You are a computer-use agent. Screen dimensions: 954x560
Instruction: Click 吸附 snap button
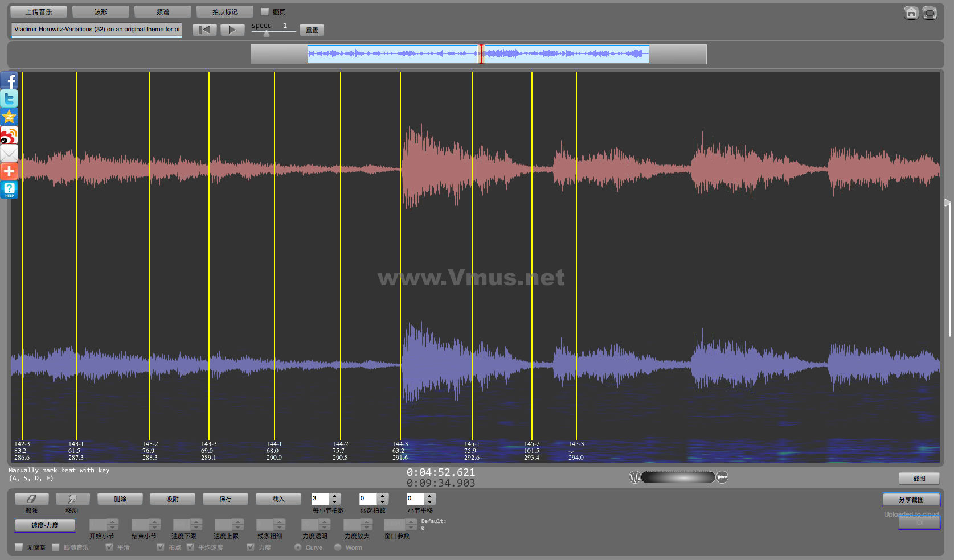tap(173, 499)
